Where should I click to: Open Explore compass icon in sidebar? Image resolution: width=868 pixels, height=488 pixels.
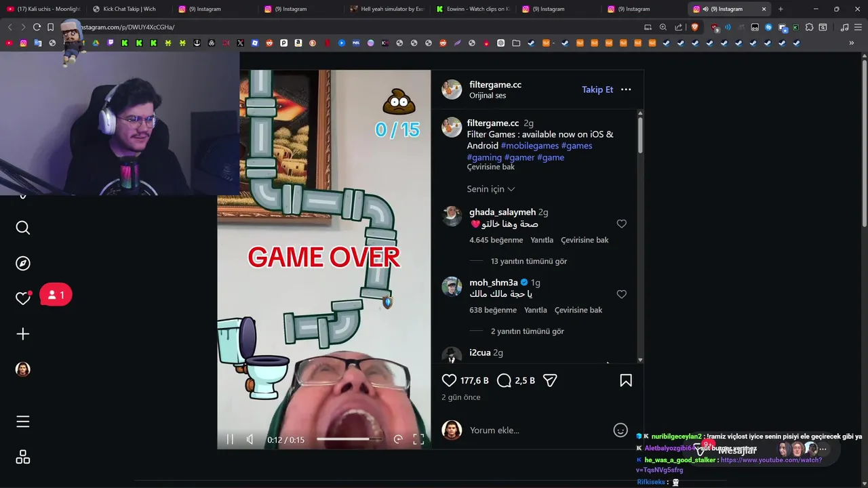pos(23,264)
